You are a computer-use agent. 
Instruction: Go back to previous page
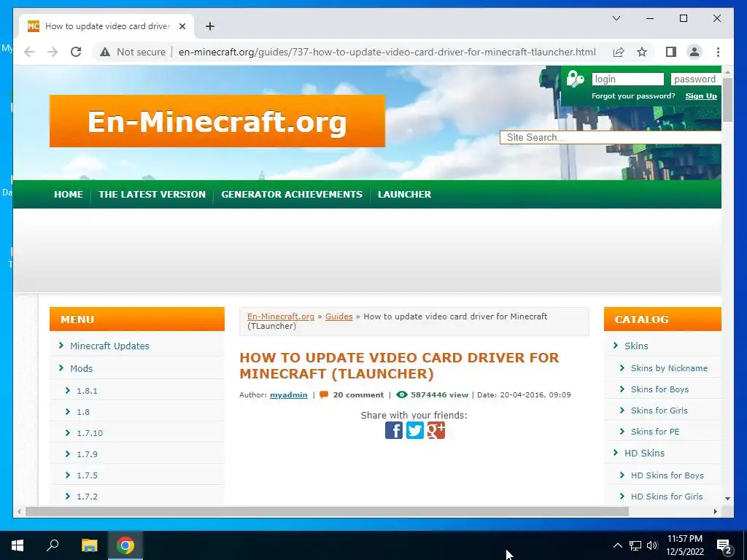(29, 52)
